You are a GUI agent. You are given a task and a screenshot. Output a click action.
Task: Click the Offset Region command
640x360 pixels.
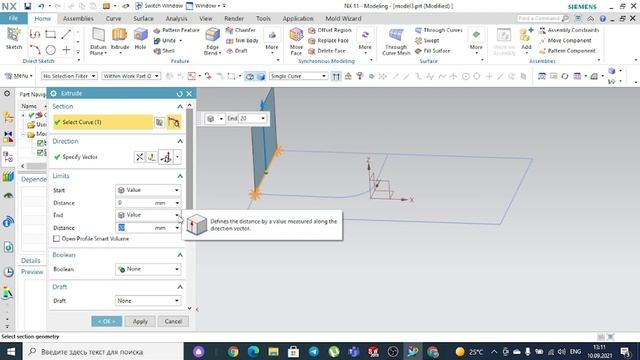(x=330, y=30)
